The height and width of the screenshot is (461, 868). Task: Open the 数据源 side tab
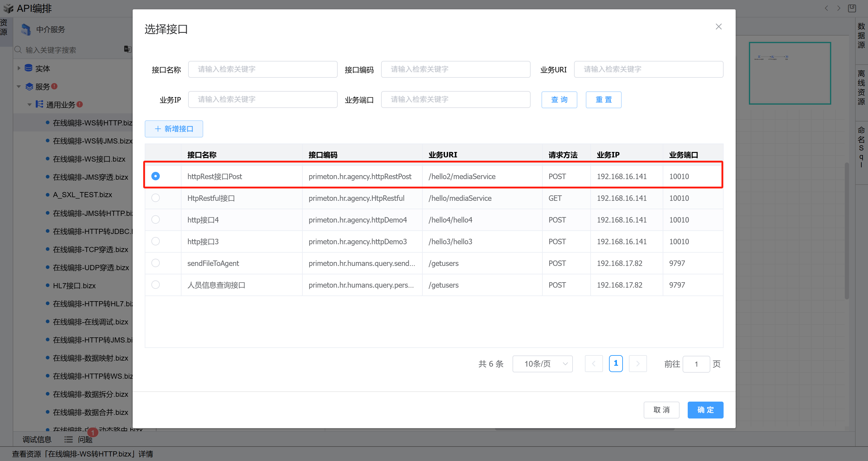[861, 35]
